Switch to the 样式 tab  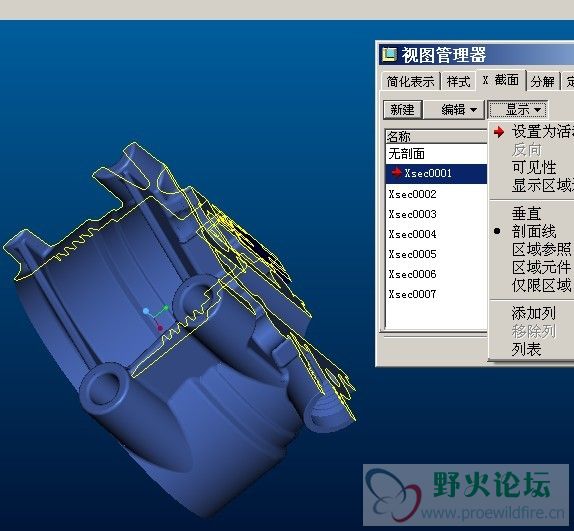[458, 81]
